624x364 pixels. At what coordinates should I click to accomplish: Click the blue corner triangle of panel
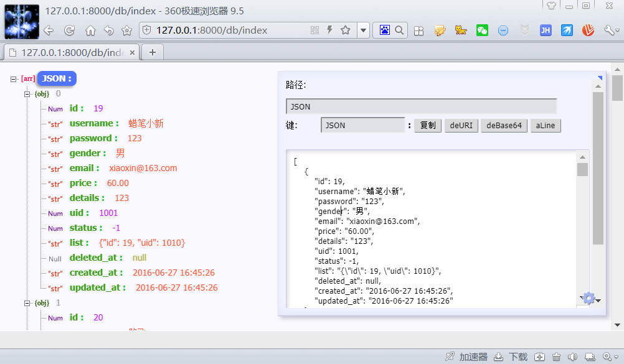tap(600, 78)
